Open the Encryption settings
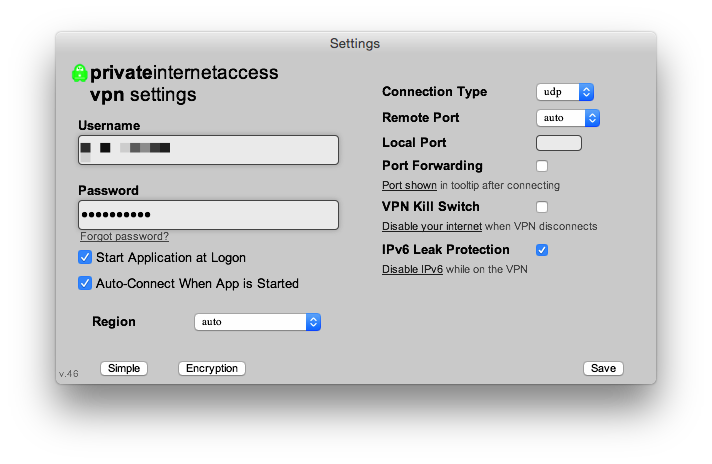This screenshot has height=464, width=712. tap(212, 368)
